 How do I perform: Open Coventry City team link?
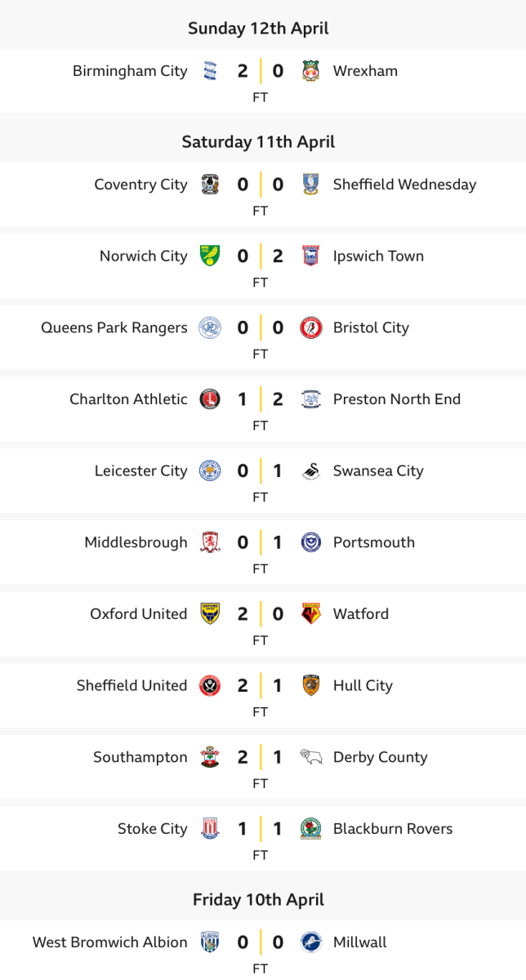coord(140,185)
